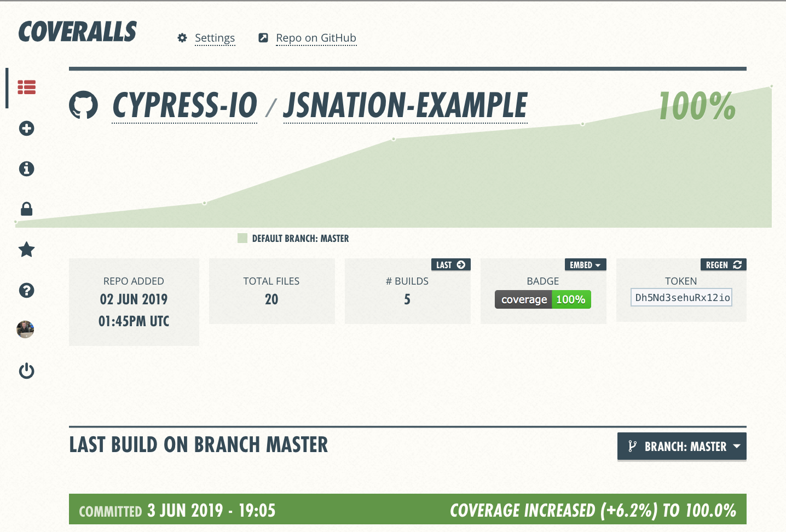The height and width of the screenshot is (532, 786).
Task: Click the Settings gear icon
Action: pyautogui.click(x=182, y=38)
